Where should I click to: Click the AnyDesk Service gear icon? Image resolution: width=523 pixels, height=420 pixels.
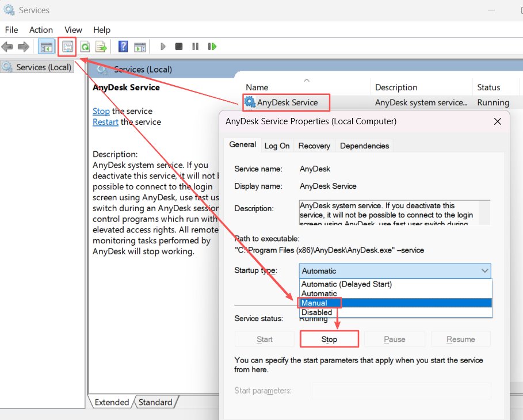tap(250, 102)
